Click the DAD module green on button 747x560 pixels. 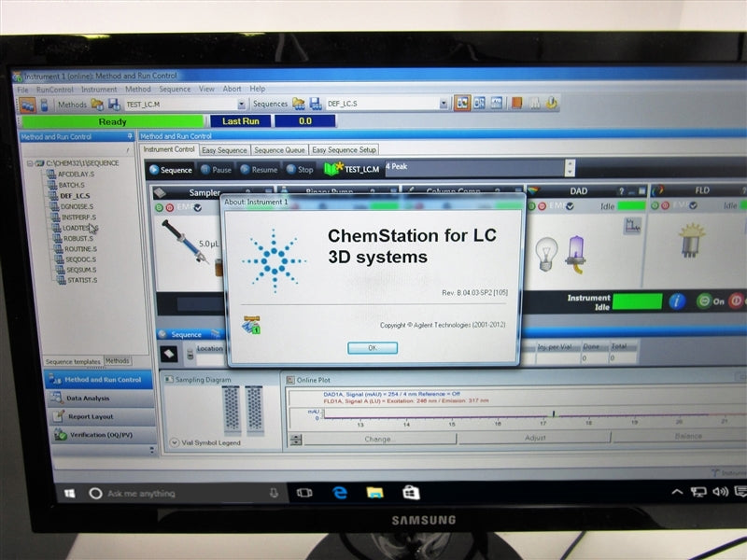531,206
